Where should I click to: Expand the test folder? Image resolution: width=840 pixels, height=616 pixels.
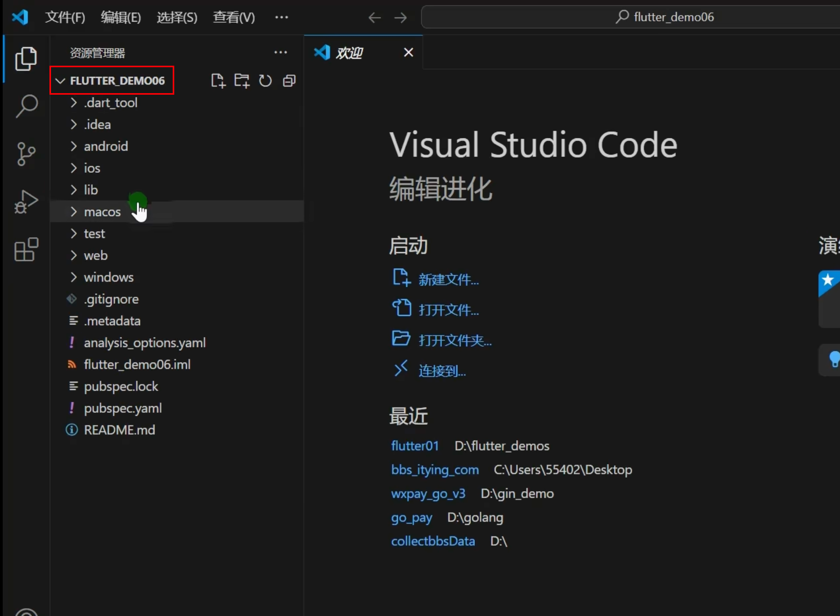(x=177, y=234)
